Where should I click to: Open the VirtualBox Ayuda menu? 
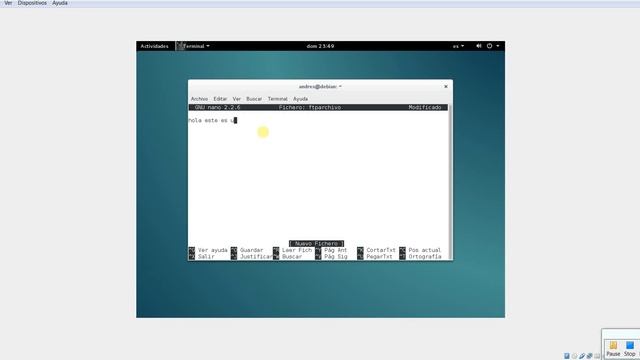[60, 3]
